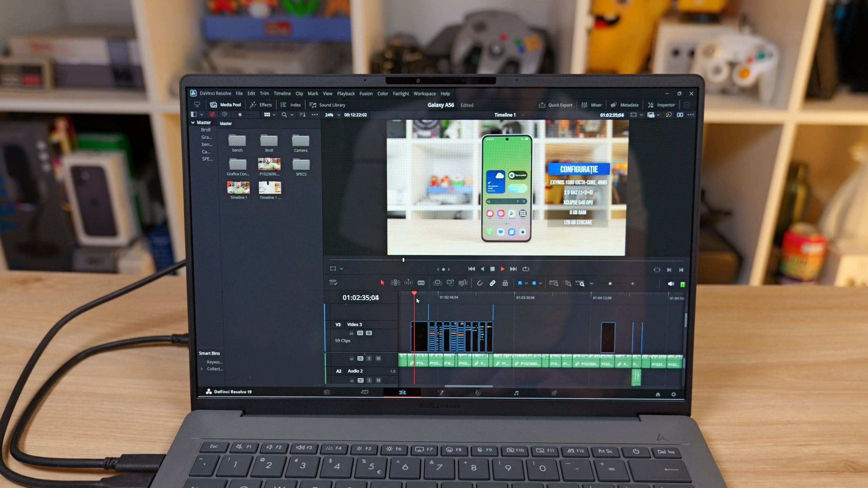Open the blue flag color dropdown
The width and height of the screenshot is (868, 488).
tap(526, 283)
